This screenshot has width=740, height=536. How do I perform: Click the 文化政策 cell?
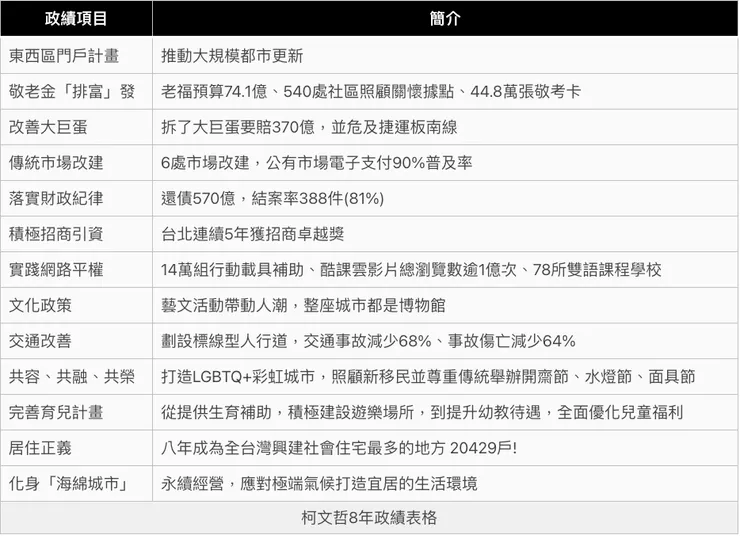click(x=76, y=305)
